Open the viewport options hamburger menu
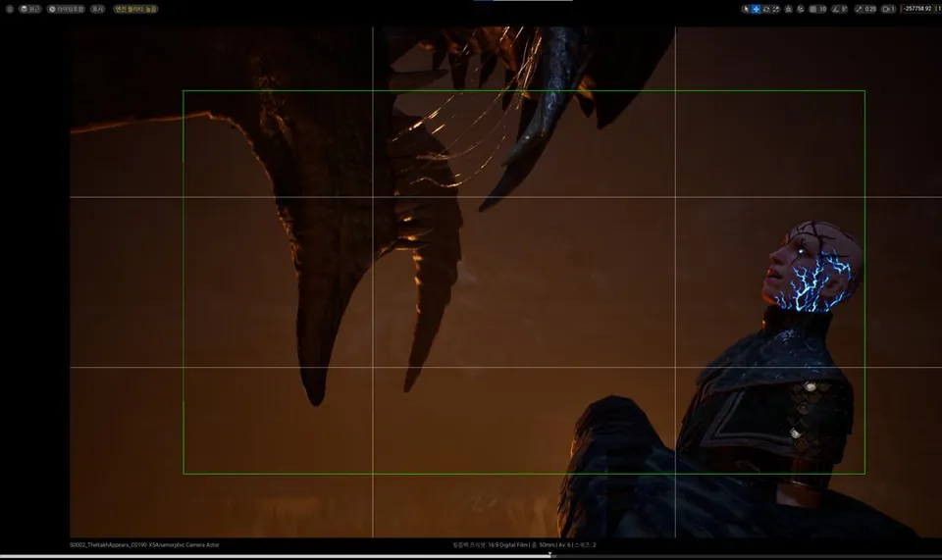Image resolution: width=942 pixels, height=560 pixels. click(x=9, y=9)
